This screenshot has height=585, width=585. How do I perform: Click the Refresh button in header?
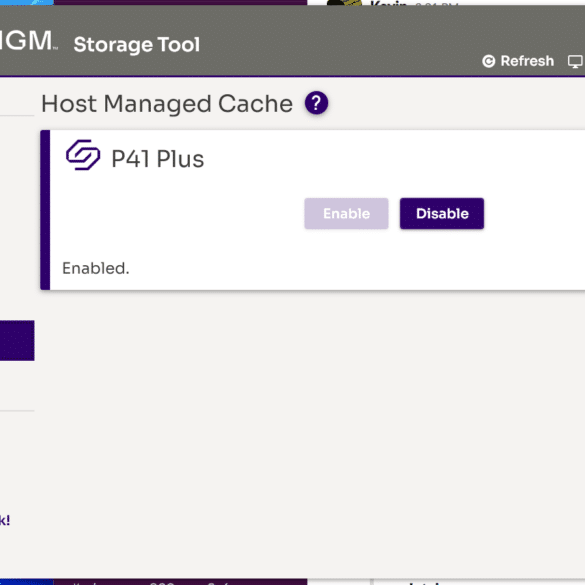[518, 61]
